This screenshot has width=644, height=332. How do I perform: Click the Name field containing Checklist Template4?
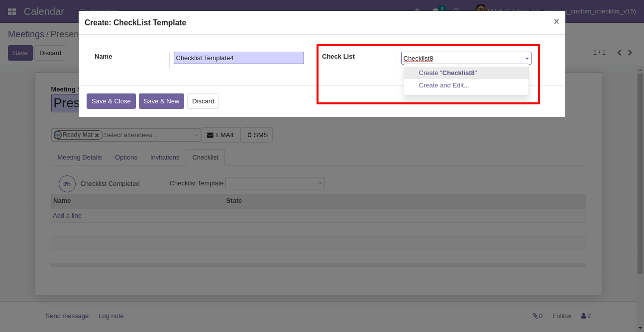tap(238, 58)
